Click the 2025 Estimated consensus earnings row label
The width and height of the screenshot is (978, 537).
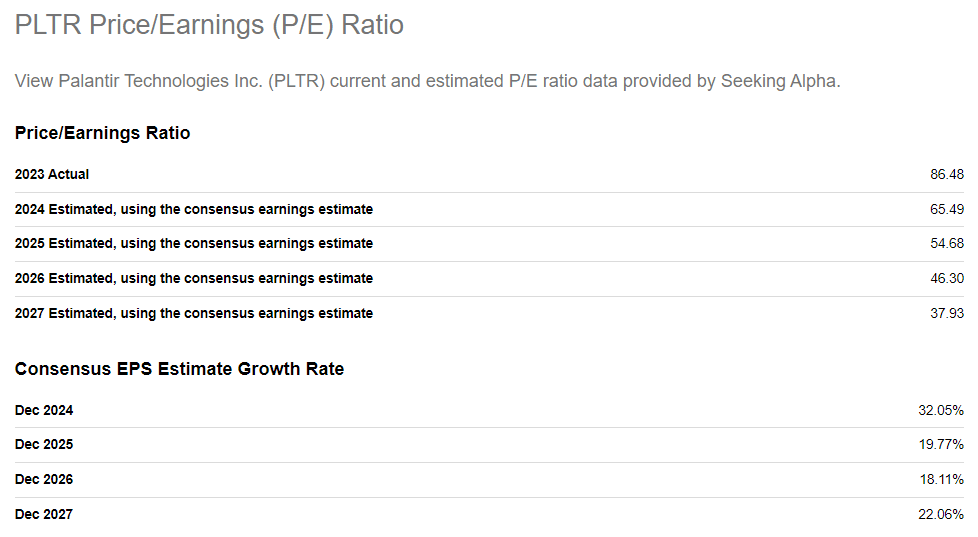(194, 243)
